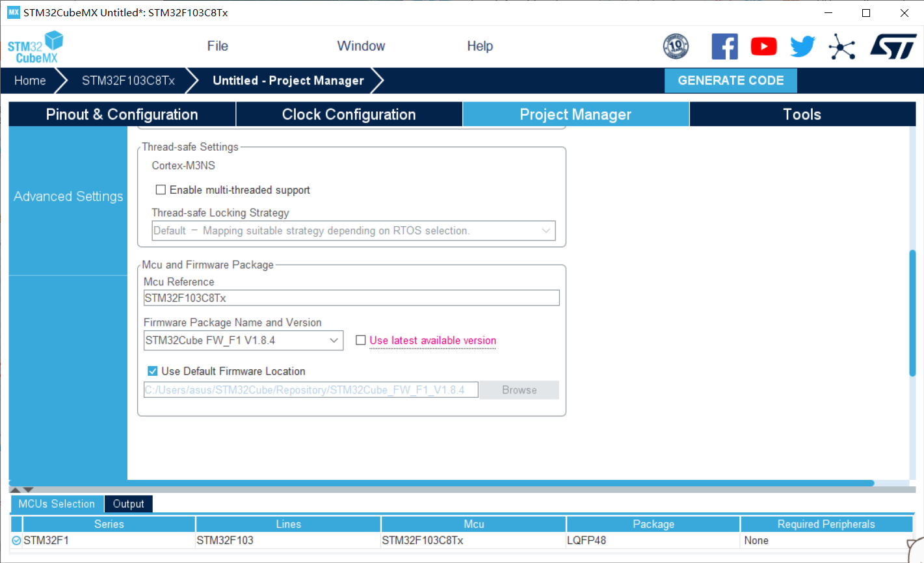Select LQFP48 package cell
The image size is (924, 563).
tap(653, 540)
